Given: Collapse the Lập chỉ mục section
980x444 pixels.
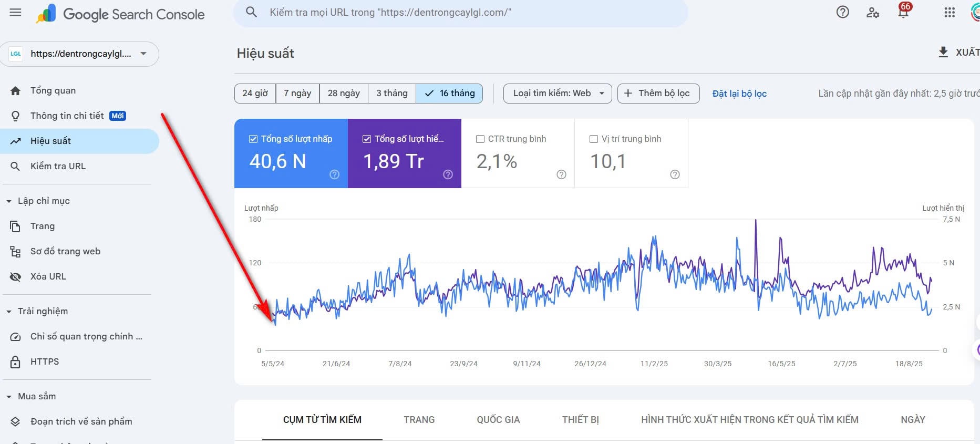Looking at the screenshot, I should click(x=9, y=201).
